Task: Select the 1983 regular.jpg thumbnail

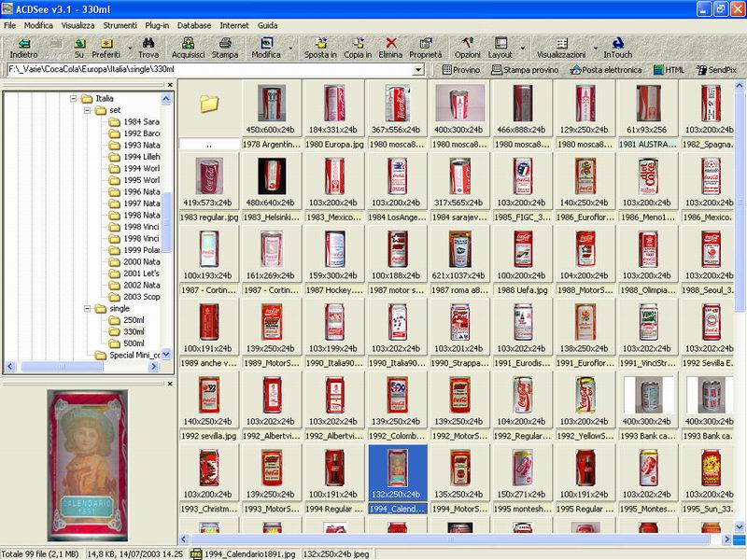Action: 209,188
